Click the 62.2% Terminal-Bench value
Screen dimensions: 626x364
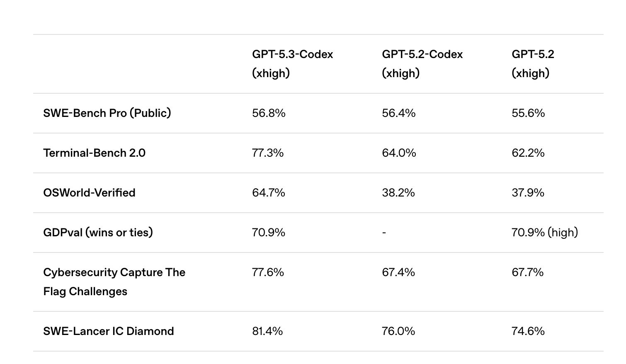tap(528, 153)
